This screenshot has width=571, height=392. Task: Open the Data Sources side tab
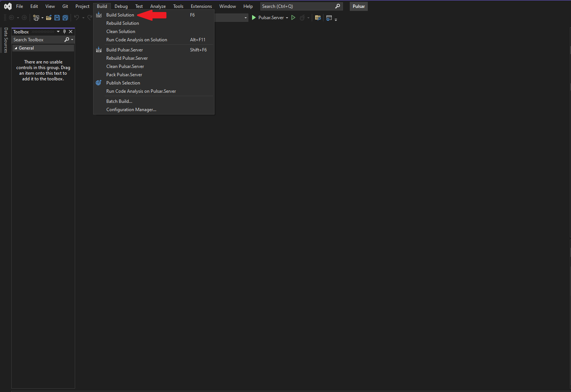click(6, 40)
